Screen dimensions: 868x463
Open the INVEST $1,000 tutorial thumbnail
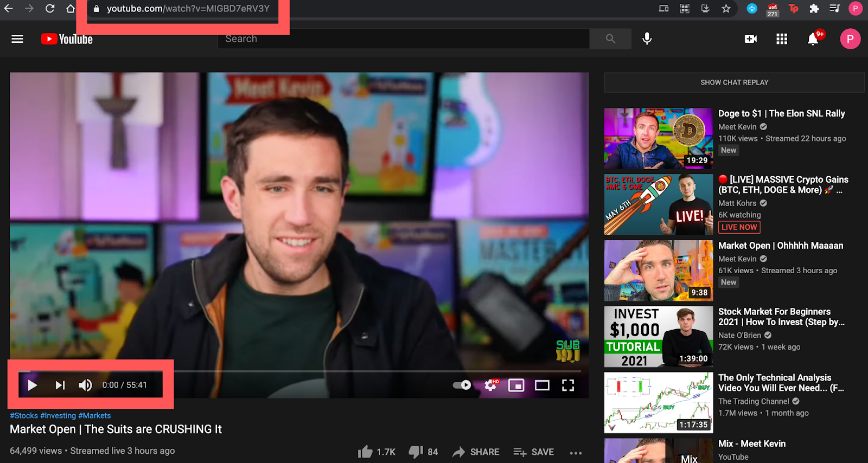click(x=659, y=337)
